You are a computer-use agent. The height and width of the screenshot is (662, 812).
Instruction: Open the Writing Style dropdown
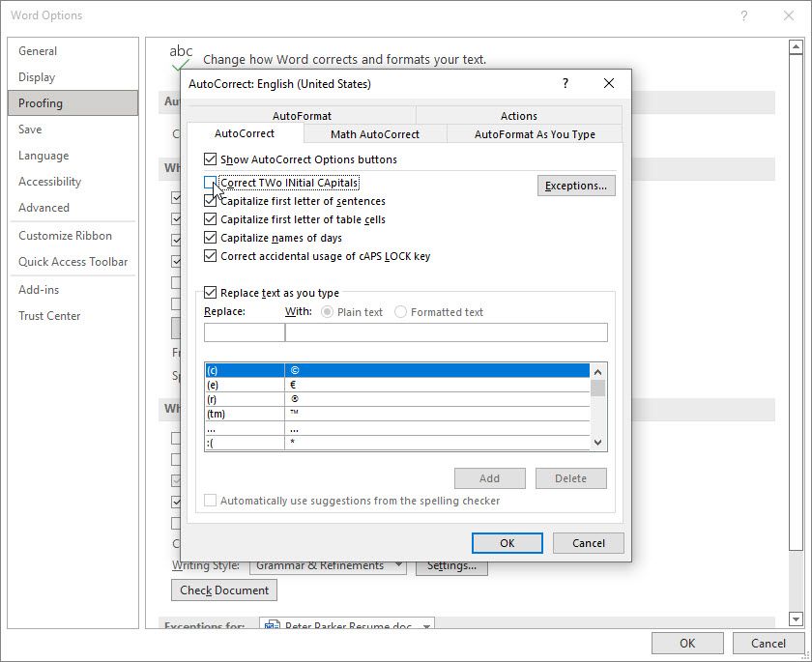pyautogui.click(x=401, y=564)
